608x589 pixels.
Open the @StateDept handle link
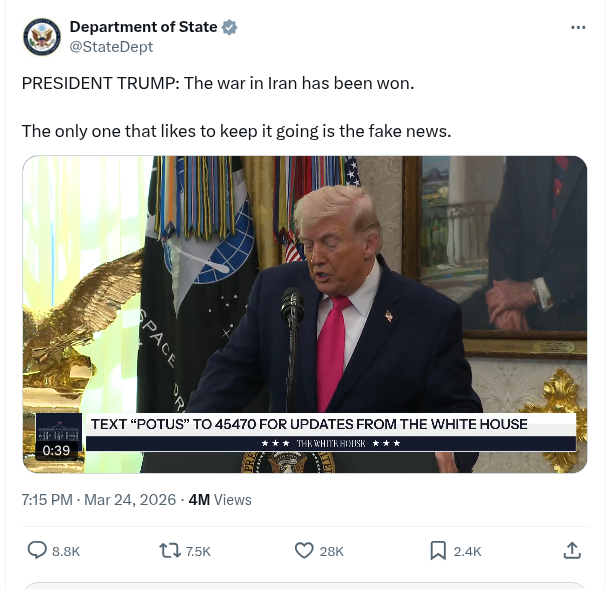pos(111,47)
